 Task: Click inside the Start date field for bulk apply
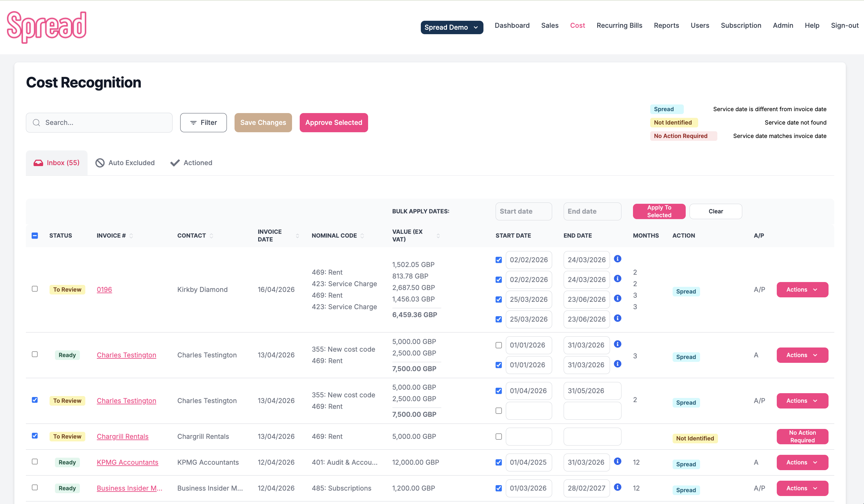tap(523, 211)
